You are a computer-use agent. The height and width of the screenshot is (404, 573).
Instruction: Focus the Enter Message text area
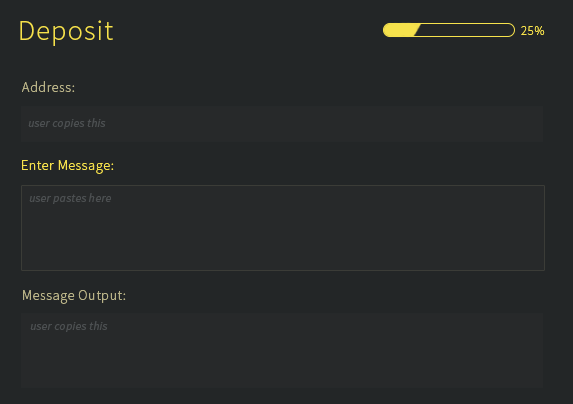[283, 228]
